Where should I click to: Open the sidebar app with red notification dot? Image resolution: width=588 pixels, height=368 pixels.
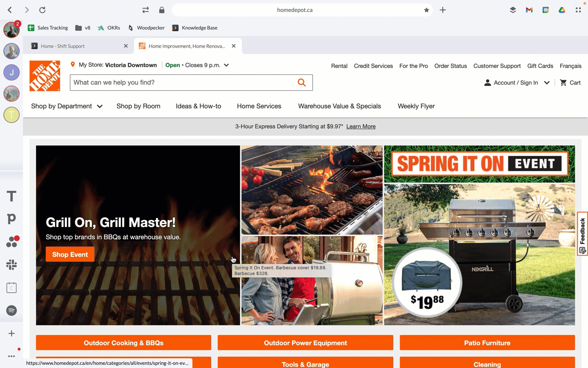pos(12,242)
